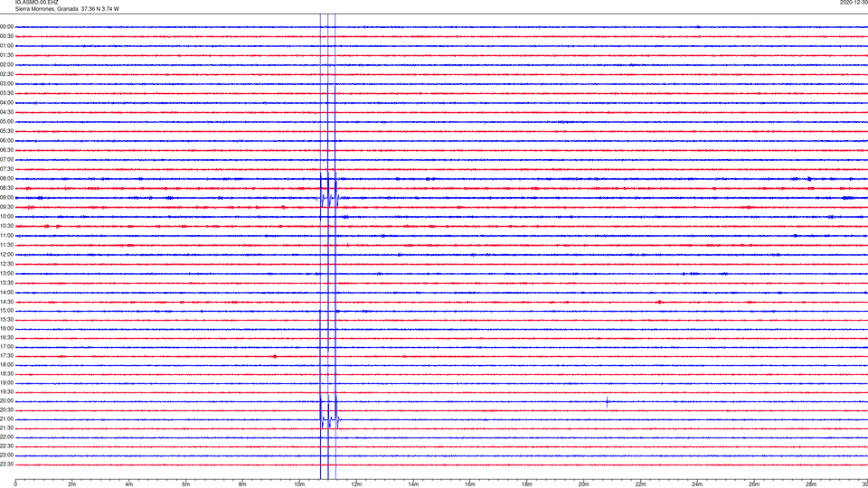Select the 28m minute axis label
868x488 pixels.
[811, 484]
